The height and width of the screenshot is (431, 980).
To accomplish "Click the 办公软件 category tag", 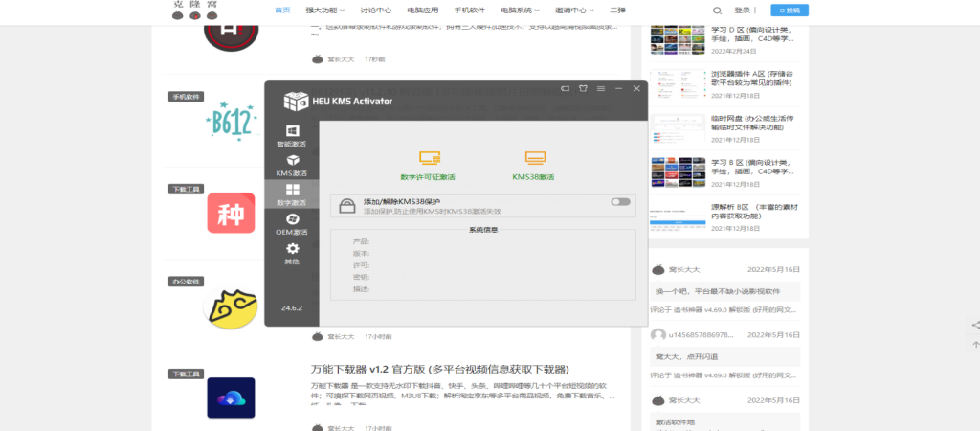I will pos(187,282).
